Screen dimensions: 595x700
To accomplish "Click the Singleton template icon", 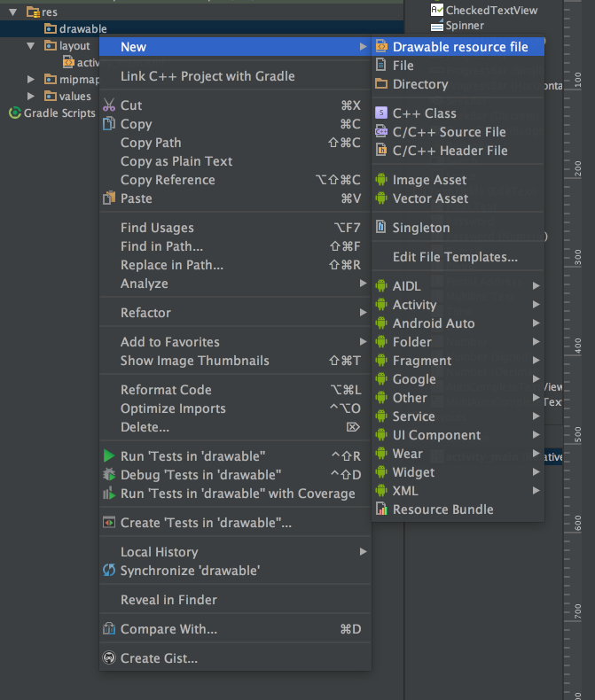I will click(381, 227).
